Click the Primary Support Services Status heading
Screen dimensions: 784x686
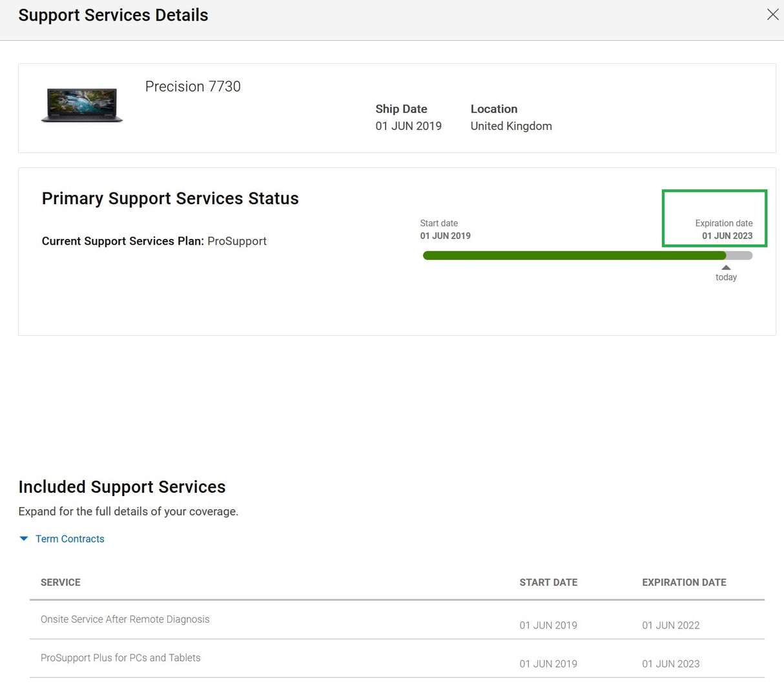(x=170, y=198)
